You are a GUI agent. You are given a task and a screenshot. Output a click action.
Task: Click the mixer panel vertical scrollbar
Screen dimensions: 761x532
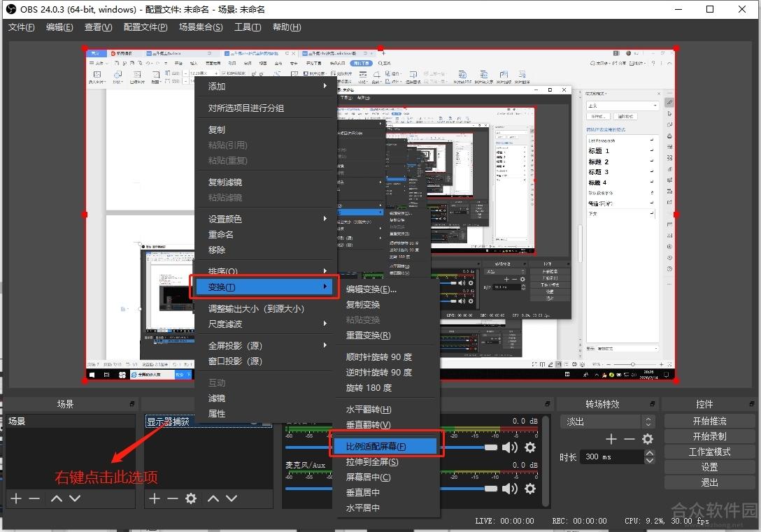tap(546, 461)
